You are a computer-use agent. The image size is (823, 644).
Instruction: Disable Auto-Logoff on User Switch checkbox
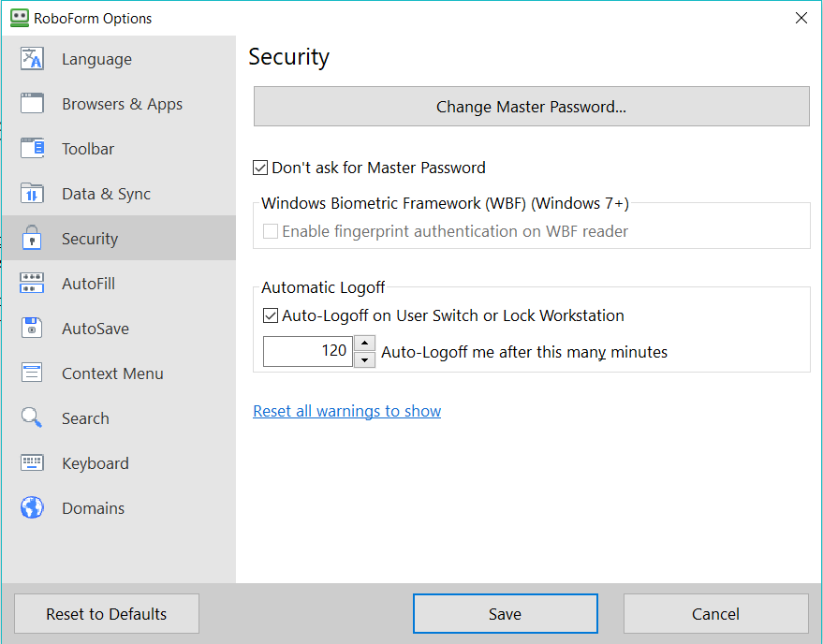tap(271, 315)
